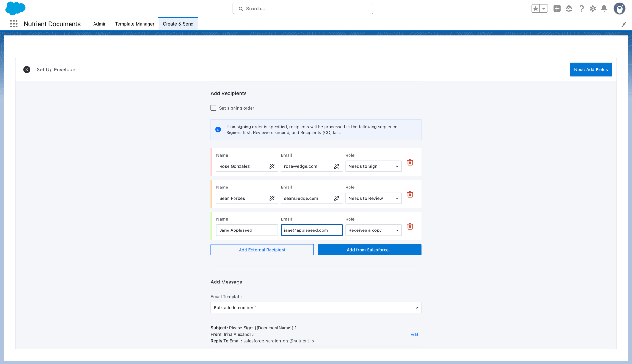This screenshot has height=364, width=632.
Task: Open Role dropdown showing Needs to Review
Action: pyautogui.click(x=374, y=198)
